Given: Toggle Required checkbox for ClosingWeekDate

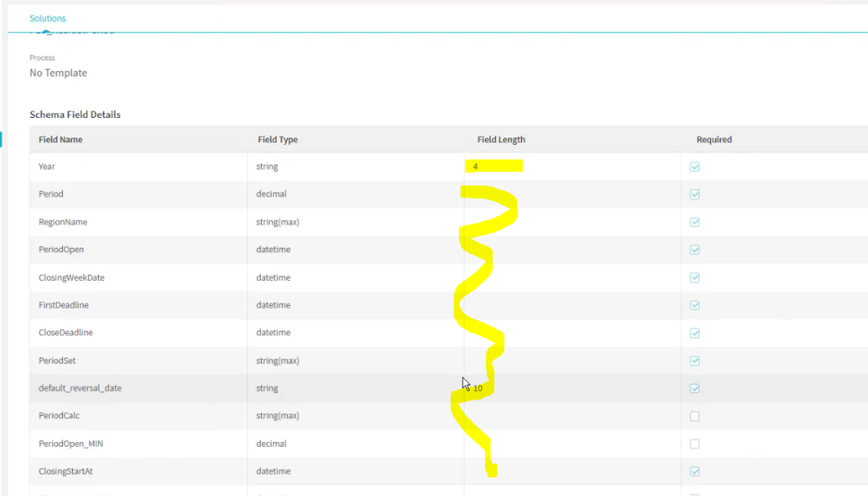Looking at the screenshot, I should coord(695,277).
